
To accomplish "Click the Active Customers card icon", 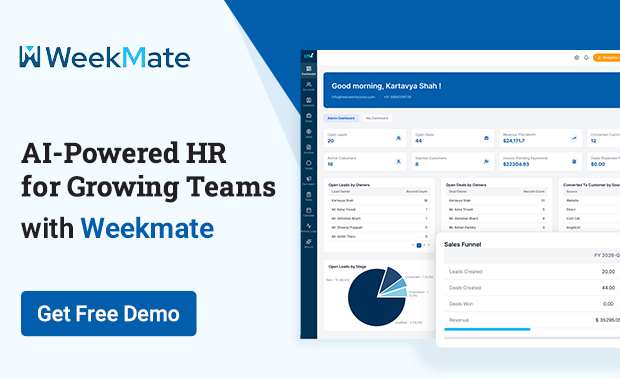I will (398, 161).
